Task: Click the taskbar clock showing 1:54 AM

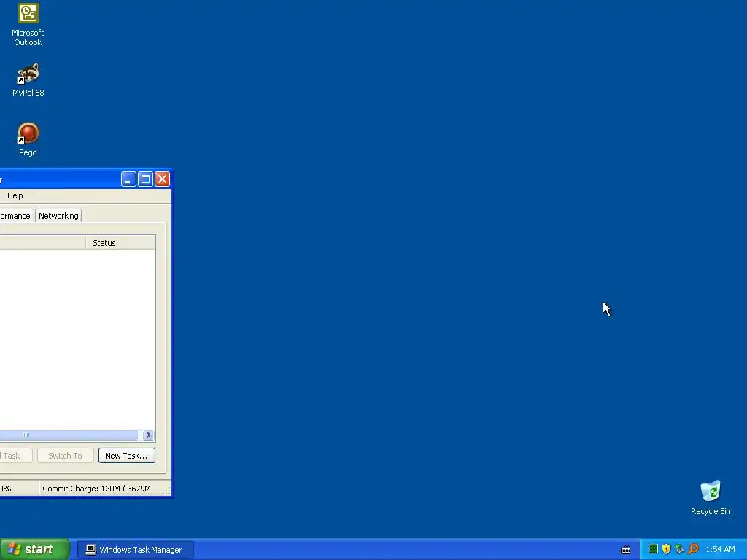Action: point(720,550)
